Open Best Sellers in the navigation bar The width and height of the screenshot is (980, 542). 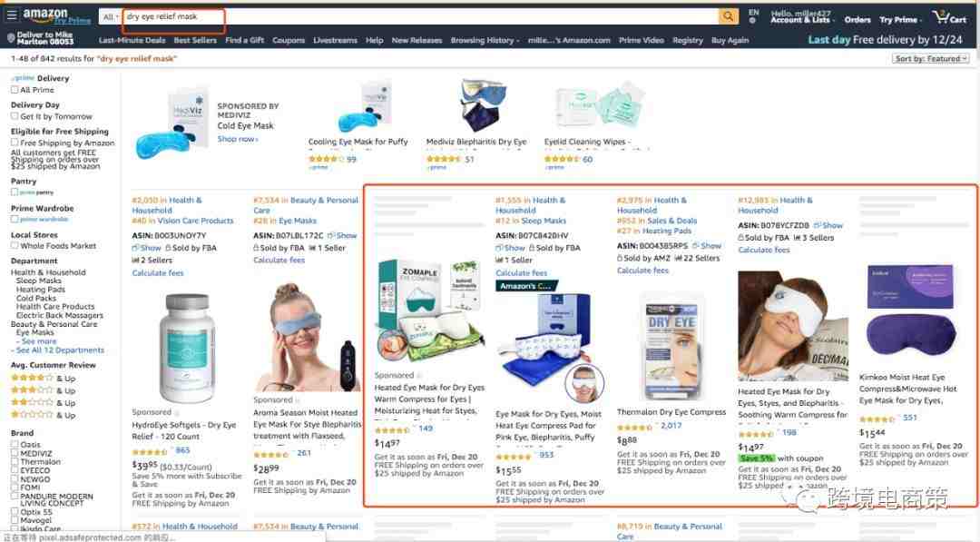(195, 40)
